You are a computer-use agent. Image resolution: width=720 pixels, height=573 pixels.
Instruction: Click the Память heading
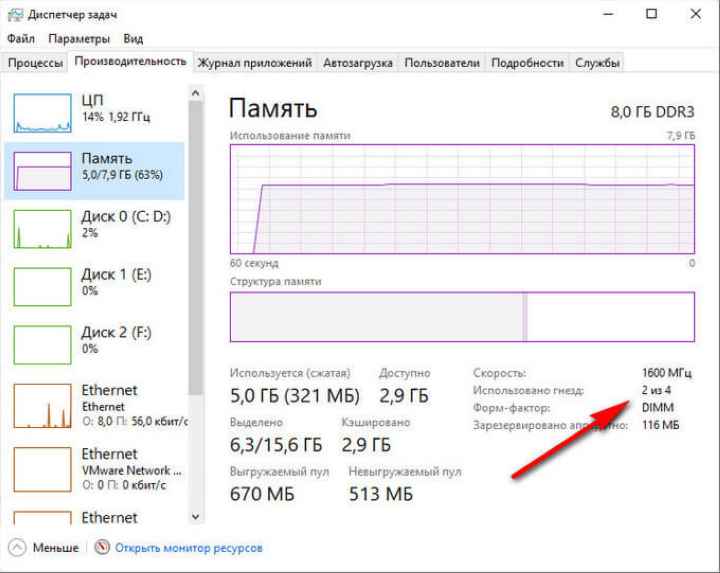point(273,109)
